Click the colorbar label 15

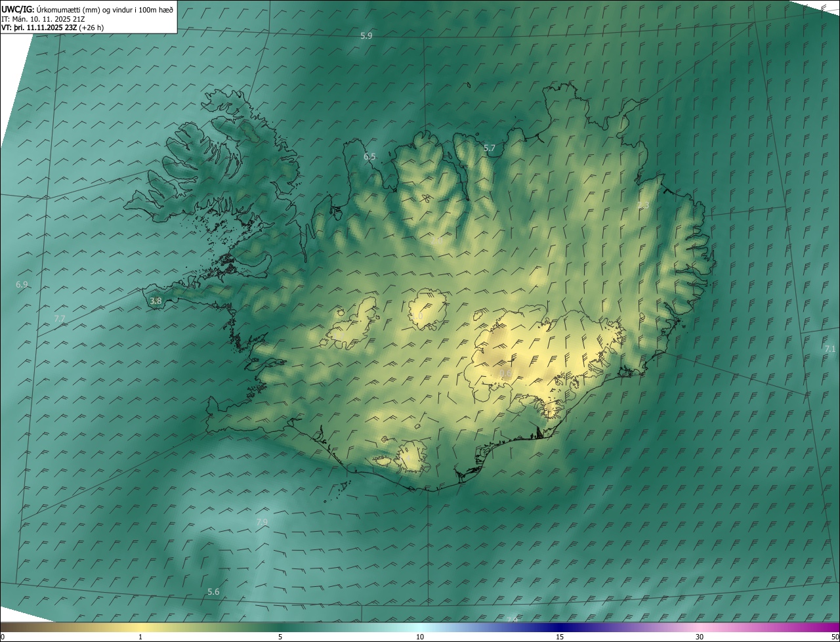(560, 637)
